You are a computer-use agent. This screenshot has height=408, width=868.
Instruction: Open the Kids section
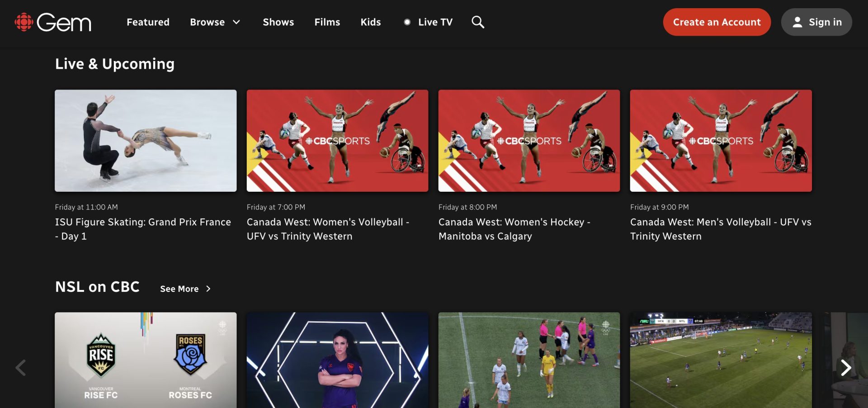click(371, 22)
